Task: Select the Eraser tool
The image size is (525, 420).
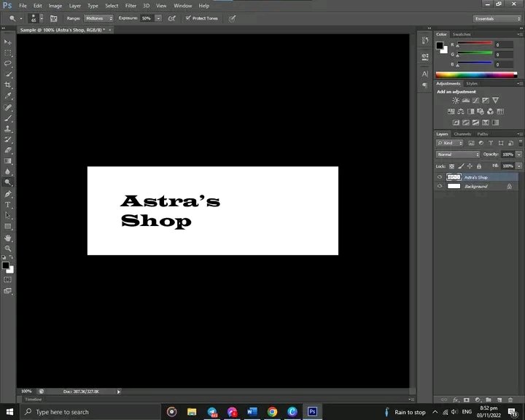Action: [7, 150]
